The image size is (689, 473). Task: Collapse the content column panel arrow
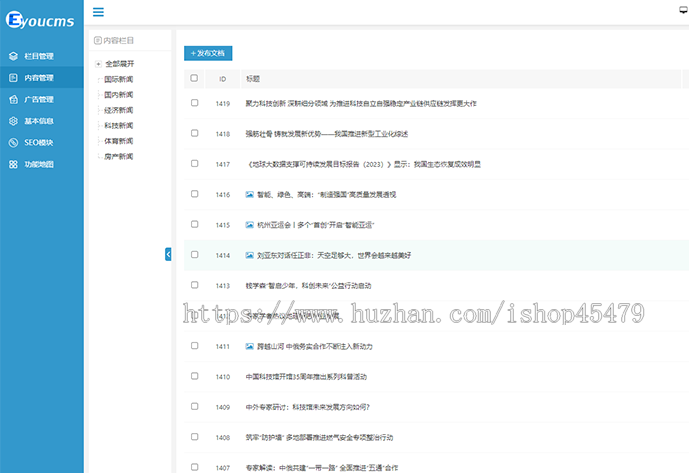click(x=168, y=254)
